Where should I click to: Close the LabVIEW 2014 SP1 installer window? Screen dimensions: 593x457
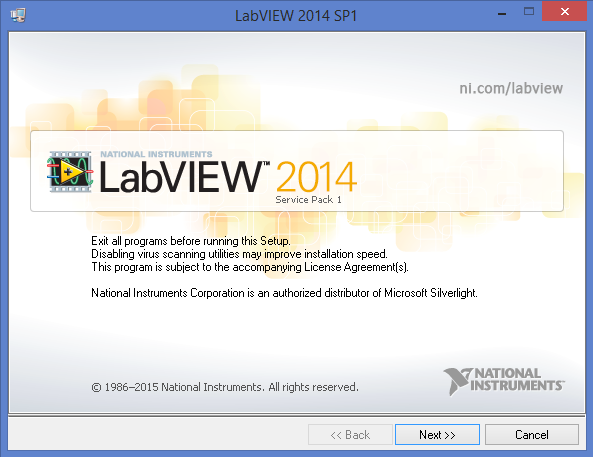coord(565,12)
